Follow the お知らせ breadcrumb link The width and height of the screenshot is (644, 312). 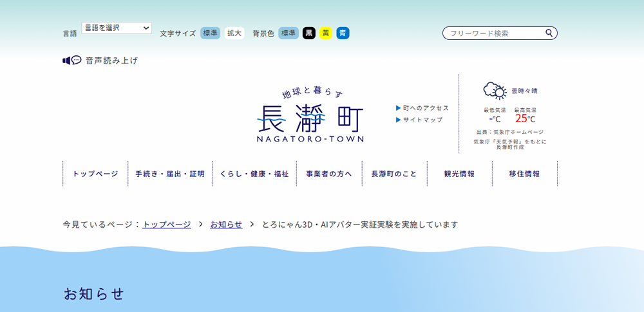pyautogui.click(x=226, y=225)
